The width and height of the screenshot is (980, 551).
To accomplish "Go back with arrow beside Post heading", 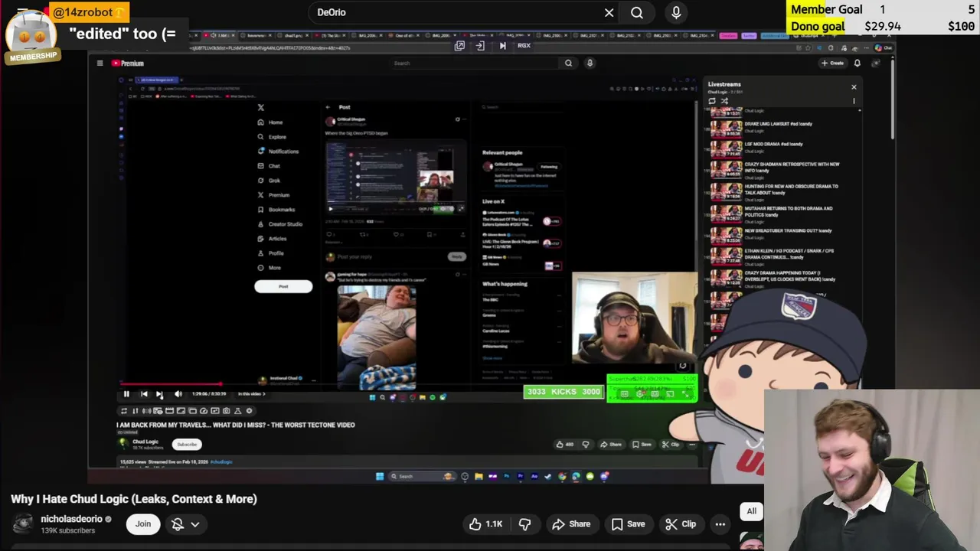I will 328,107.
